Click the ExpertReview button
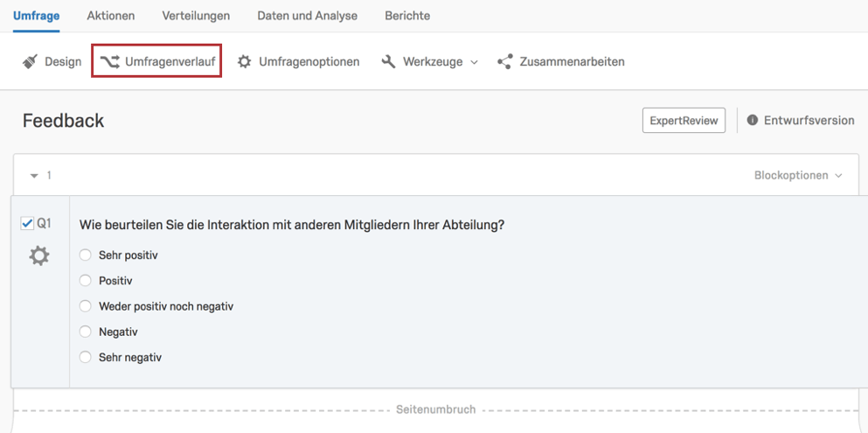Screen dimensions: 868x433 (x=684, y=120)
